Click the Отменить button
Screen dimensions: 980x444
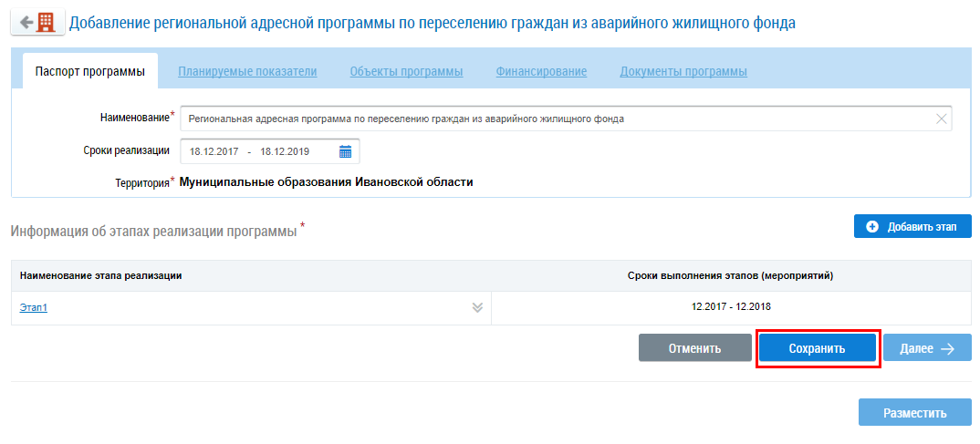[694, 348]
